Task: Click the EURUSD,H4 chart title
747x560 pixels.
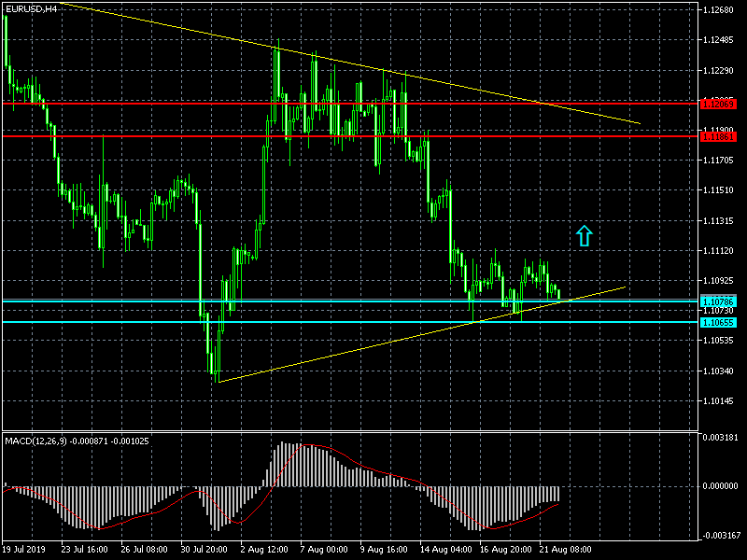Action: [x=30, y=8]
